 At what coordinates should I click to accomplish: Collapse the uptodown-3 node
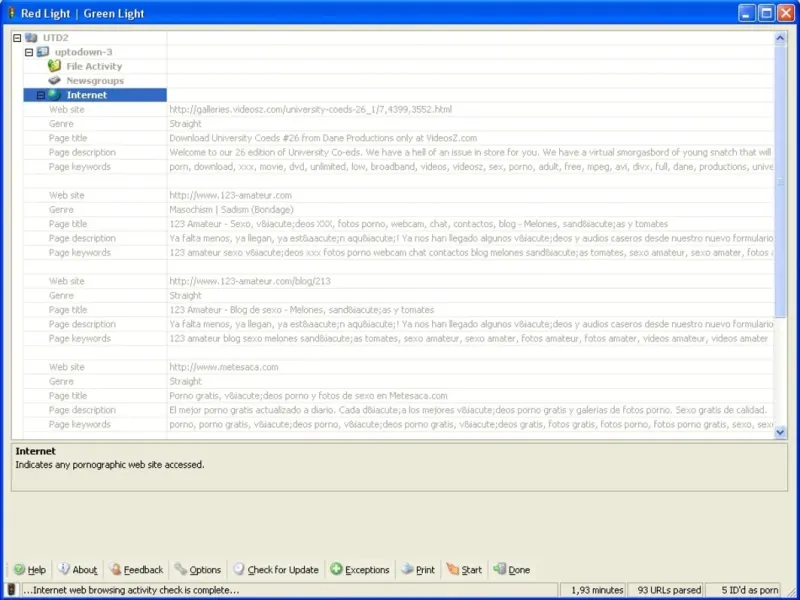[29, 52]
